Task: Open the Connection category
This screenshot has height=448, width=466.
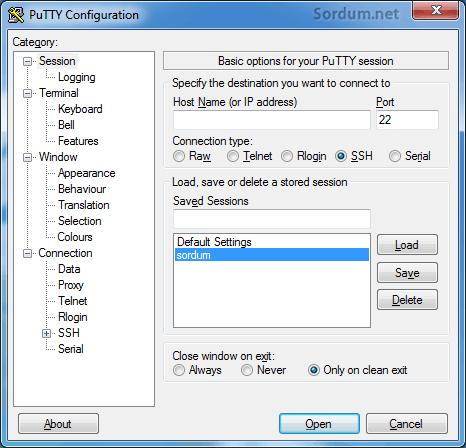Action: pyautogui.click(x=65, y=253)
